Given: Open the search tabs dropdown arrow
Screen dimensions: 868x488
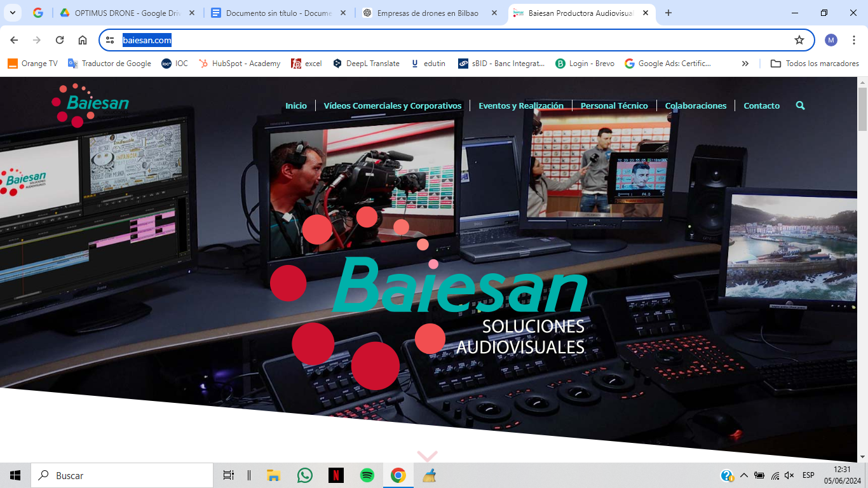Looking at the screenshot, I should point(13,13).
